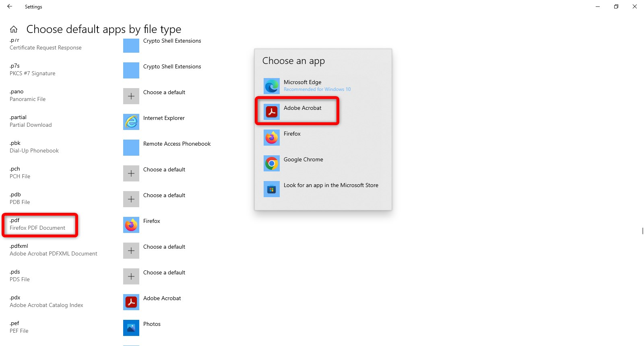The height and width of the screenshot is (346, 644).
Task: Choose Adobe Acrobat from the app list
Action: [x=323, y=112]
